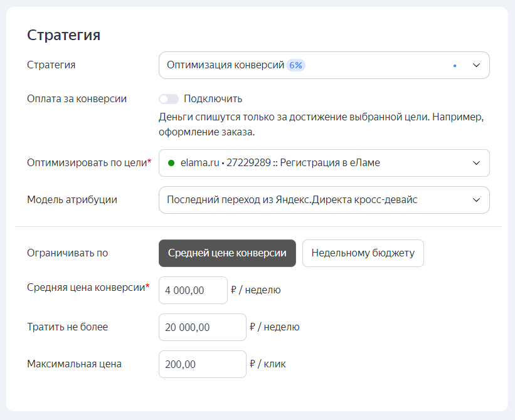Click the chevron arrow of the attribution model field
The height and width of the screenshot is (420, 515).
point(476,200)
